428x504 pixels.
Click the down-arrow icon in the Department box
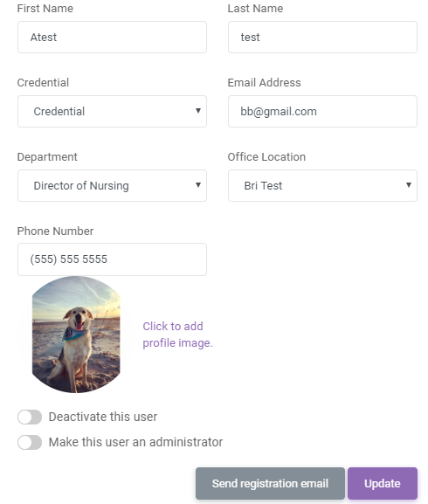click(x=198, y=185)
